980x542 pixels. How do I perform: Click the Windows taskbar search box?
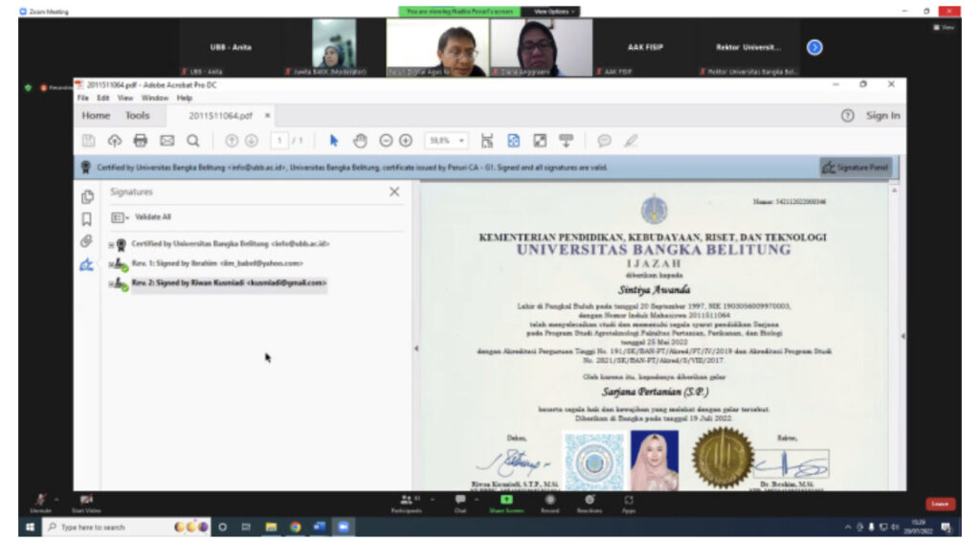click(x=105, y=528)
